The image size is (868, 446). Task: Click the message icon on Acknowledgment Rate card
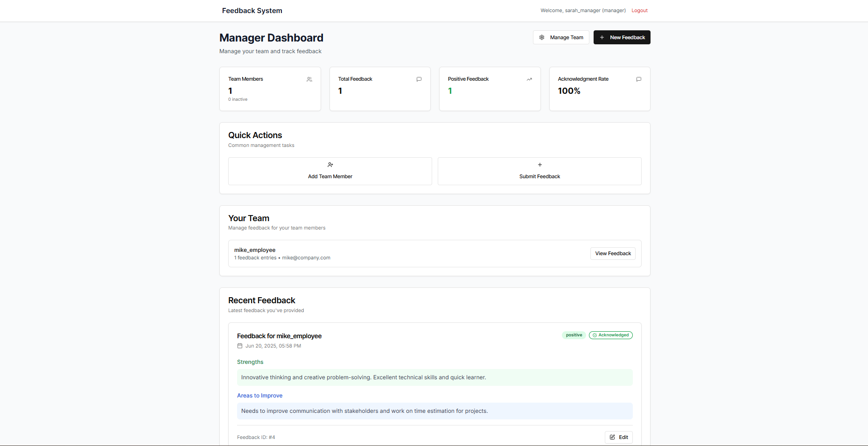[x=639, y=79]
